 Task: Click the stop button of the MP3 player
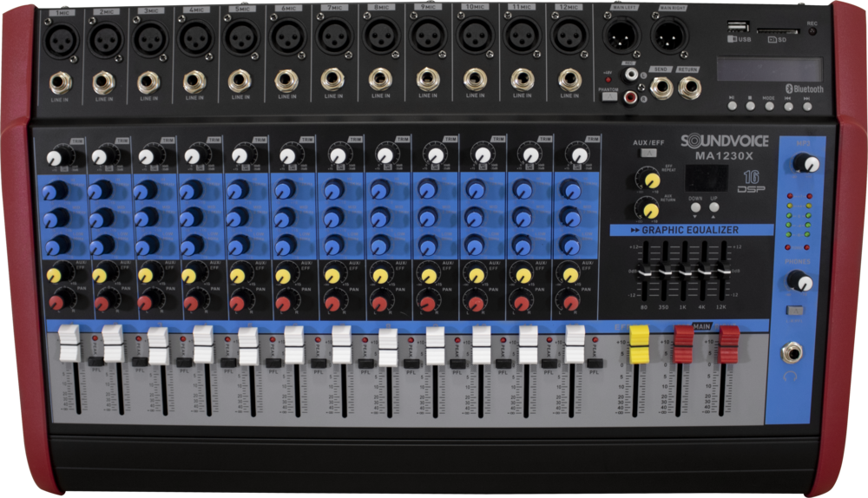[751, 105]
